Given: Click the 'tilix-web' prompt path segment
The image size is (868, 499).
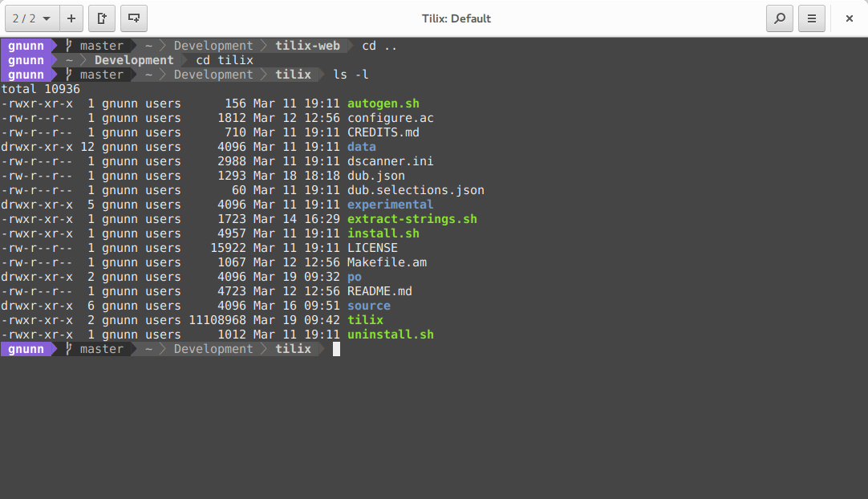Looking at the screenshot, I should click(x=308, y=46).
